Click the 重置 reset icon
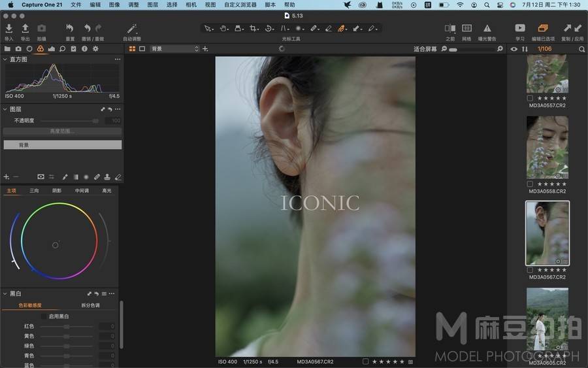588x368 pixels. pyautogui.click(x=70, y=29)
